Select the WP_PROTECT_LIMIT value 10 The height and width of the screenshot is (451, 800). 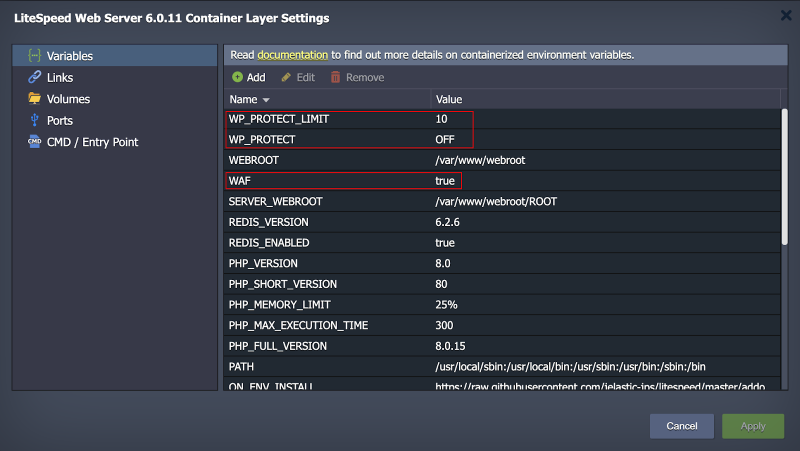(441, 119)
